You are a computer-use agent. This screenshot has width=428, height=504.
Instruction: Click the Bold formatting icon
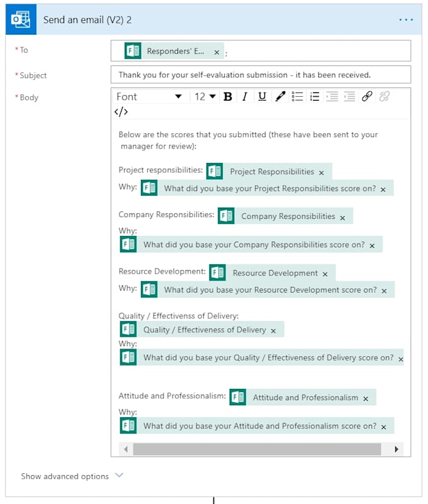228,96
